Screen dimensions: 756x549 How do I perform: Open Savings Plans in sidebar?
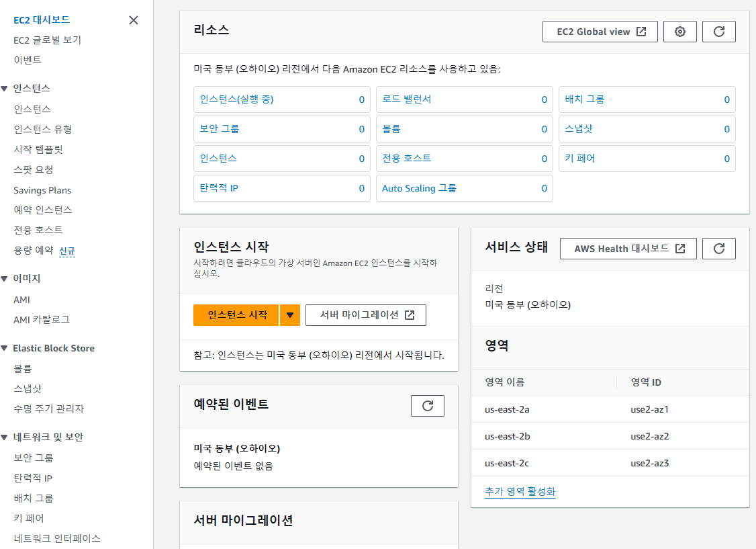42,190
